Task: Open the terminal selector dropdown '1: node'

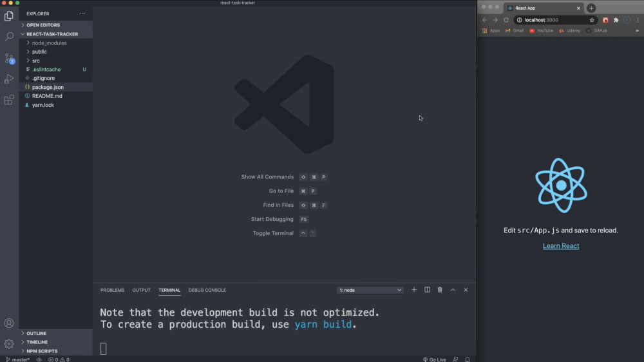Action: click(370, 291)
